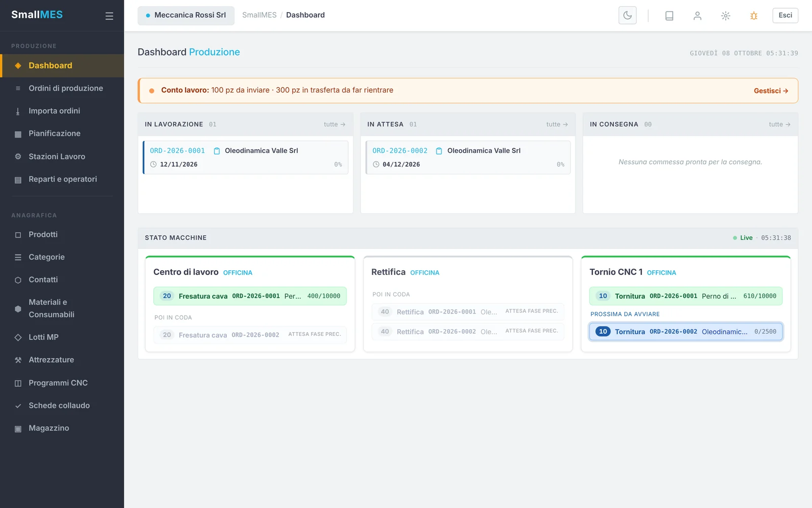Viewport: 812px width, 508px height.
Task: Click queued Fresatura cava ORD-2026-0002 row
Action: pyautogui.click(x=250, y=335)
